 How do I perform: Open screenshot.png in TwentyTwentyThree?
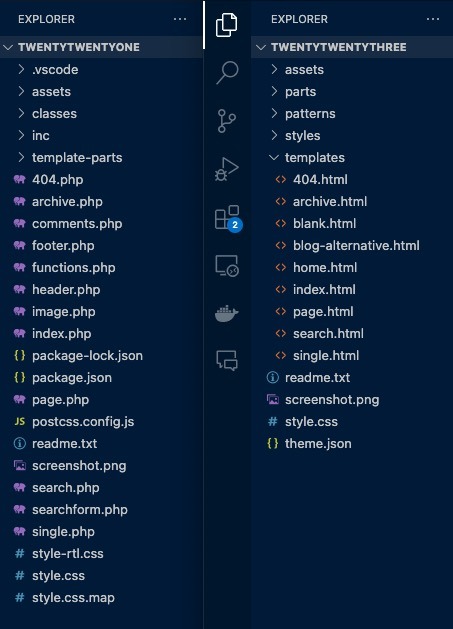[352, 400]
